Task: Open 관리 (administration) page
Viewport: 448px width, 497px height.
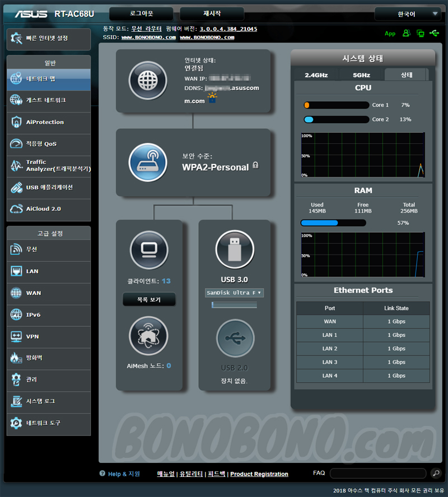Action: [49, 379]
